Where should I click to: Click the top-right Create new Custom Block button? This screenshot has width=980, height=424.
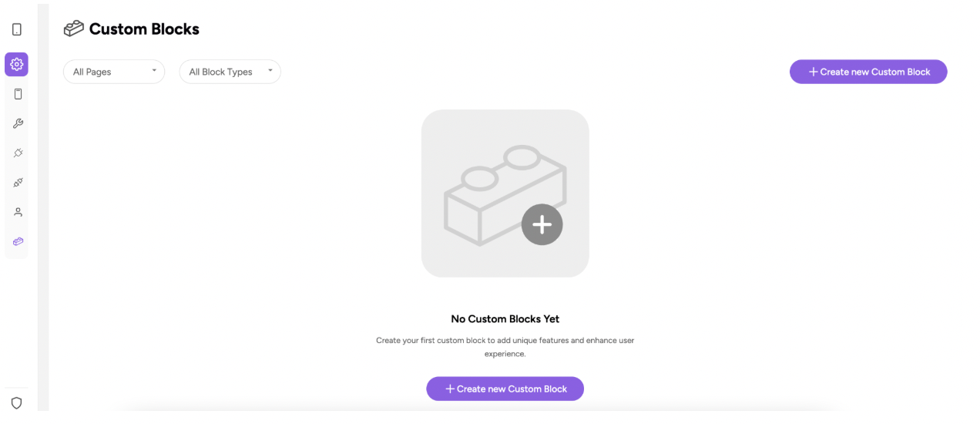click(868, 72)
